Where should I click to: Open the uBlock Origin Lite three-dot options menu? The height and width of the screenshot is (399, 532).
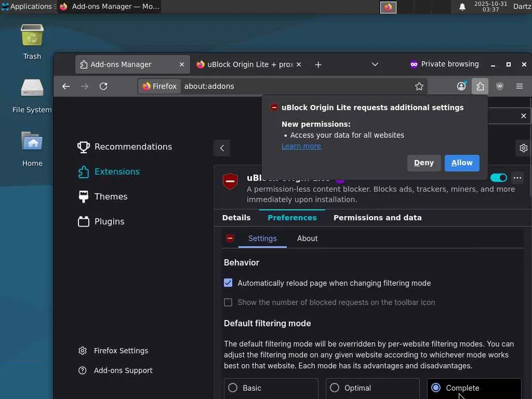click(x=517, y=178)
